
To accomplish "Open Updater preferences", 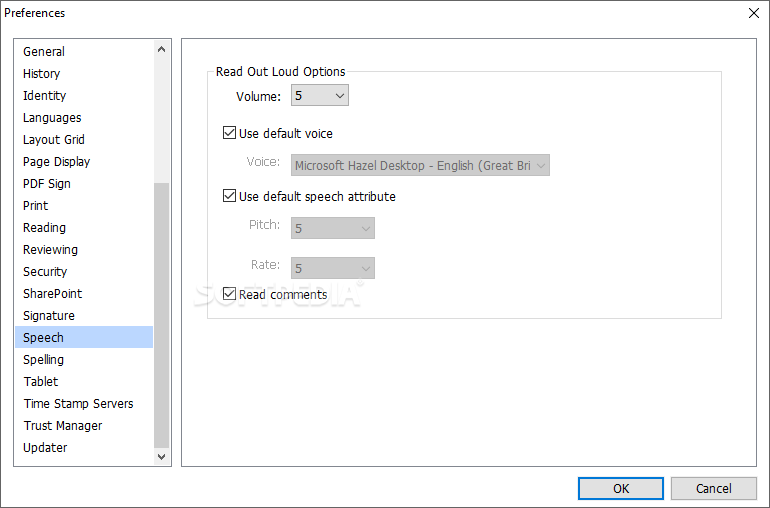I will [84, 448].
